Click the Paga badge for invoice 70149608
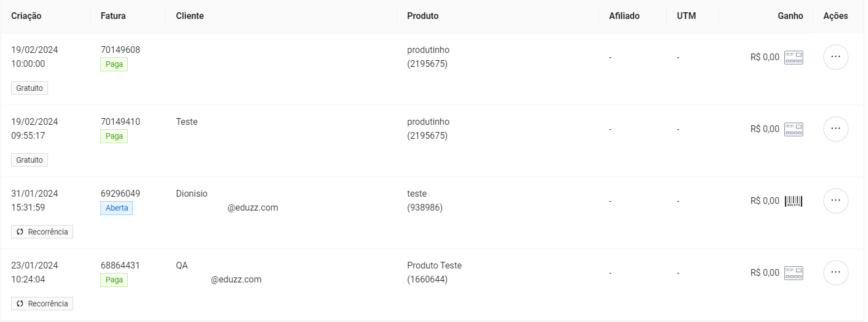868x322 pixels. pos(114,65)
